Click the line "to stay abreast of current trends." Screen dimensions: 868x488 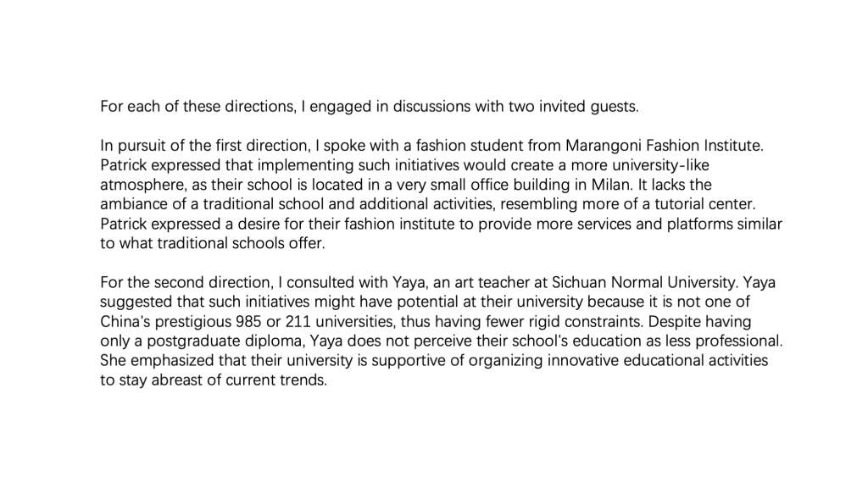(x=213, y=380)
